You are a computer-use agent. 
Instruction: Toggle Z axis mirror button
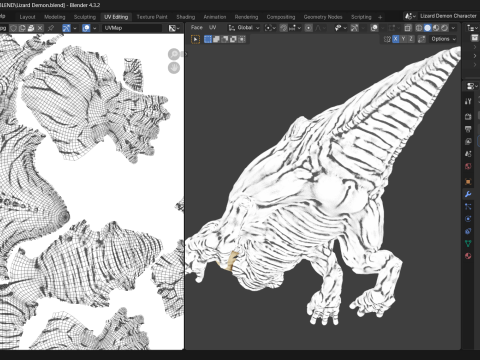coord(411,39)
